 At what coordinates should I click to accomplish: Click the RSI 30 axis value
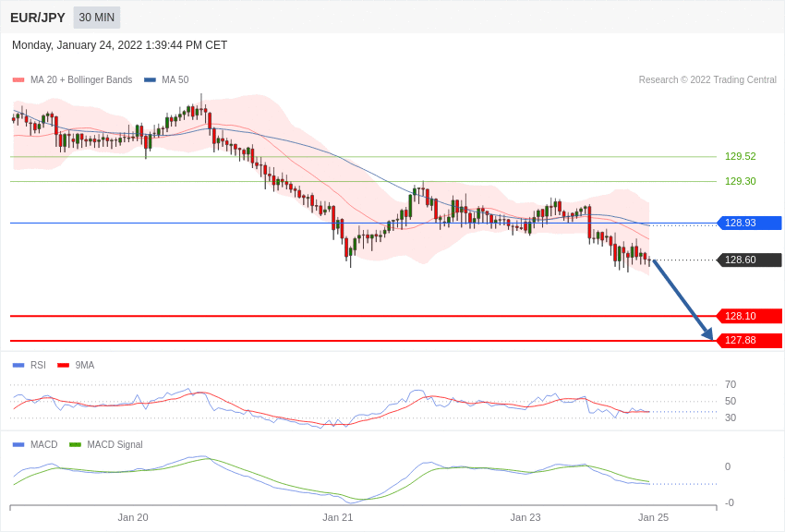[731, 417]
